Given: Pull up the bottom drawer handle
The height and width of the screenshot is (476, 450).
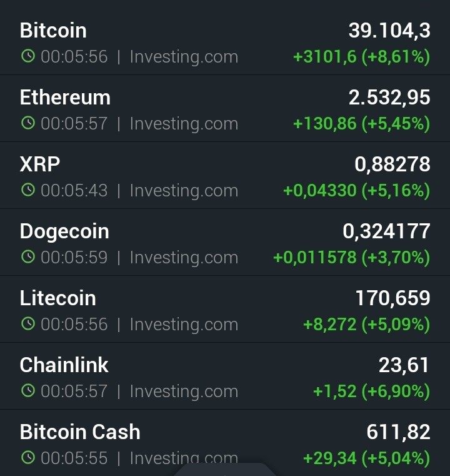Looking at the screenshot, I should tap(225, 469).
